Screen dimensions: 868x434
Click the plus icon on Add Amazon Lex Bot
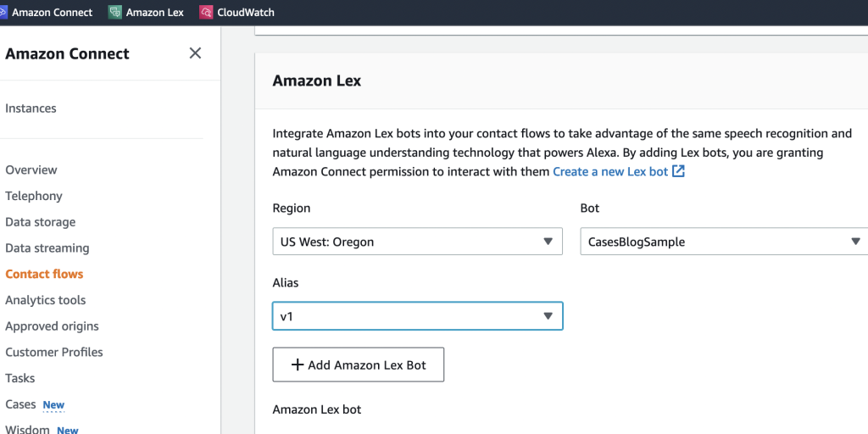pos(297,365)
